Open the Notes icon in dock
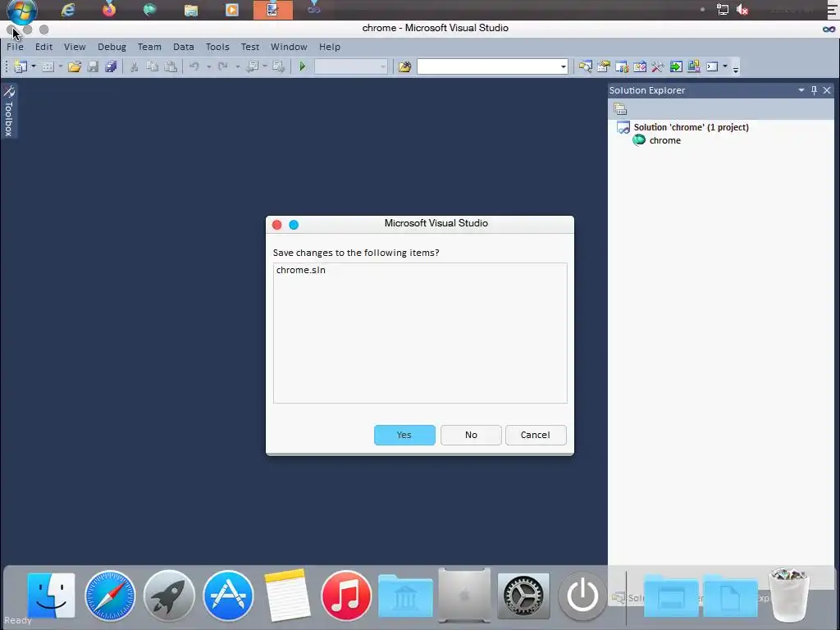Image resolution: width=840 pixels, height=630 pixels. 287,596
